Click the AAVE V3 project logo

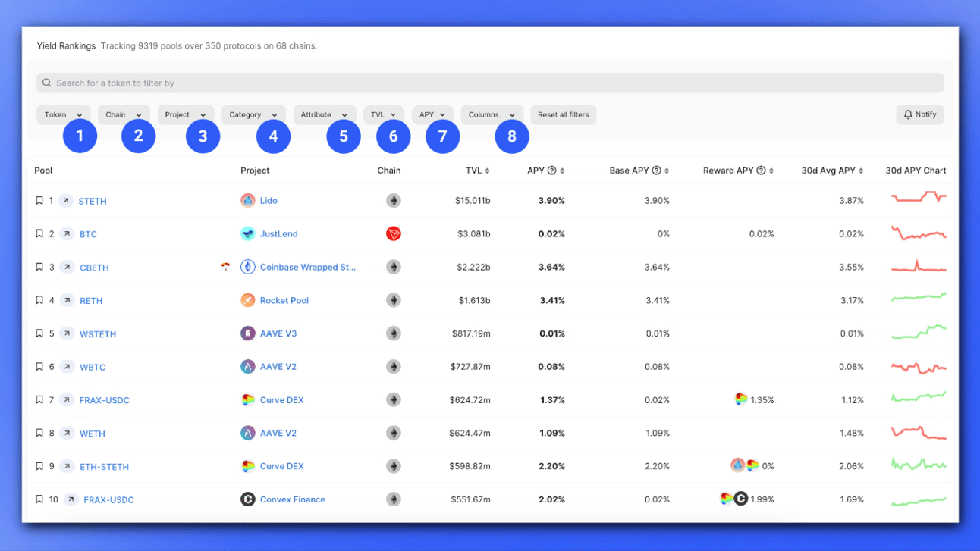[247, 333]
